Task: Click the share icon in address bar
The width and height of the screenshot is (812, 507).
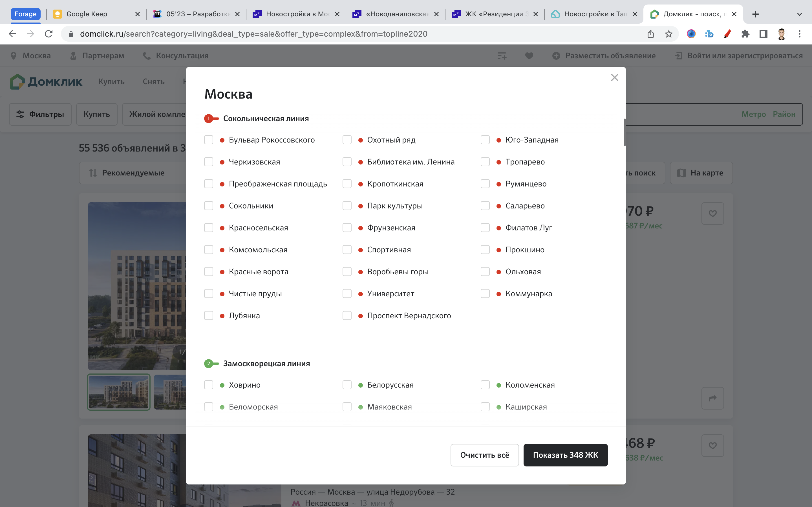Action: [651, 34]
